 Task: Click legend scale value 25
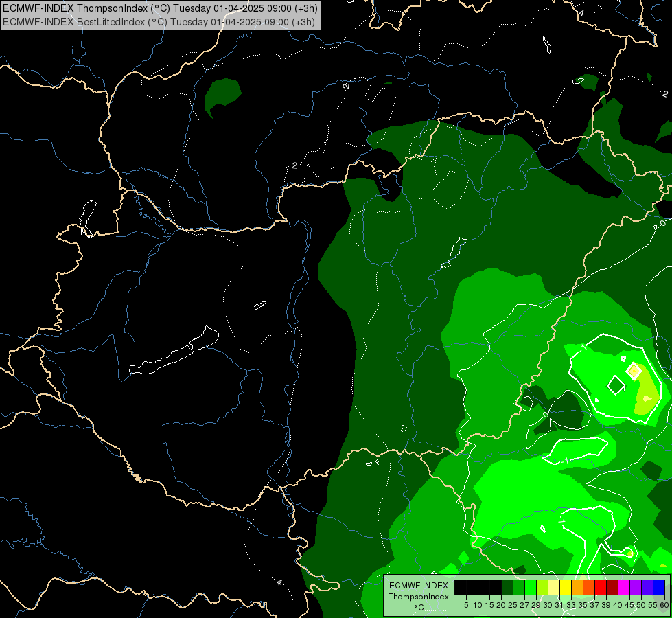(x=513, y=605)
